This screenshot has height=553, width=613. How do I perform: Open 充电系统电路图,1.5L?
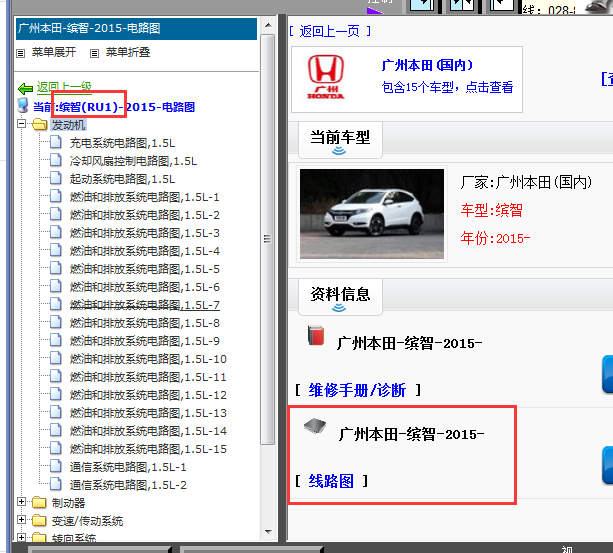(x=122, y=143)
